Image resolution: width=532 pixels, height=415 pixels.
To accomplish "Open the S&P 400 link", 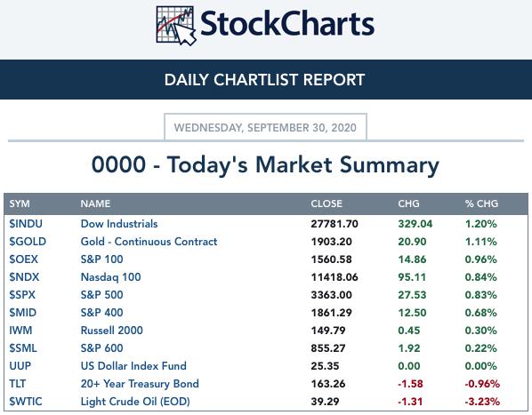I will [101, 312].
